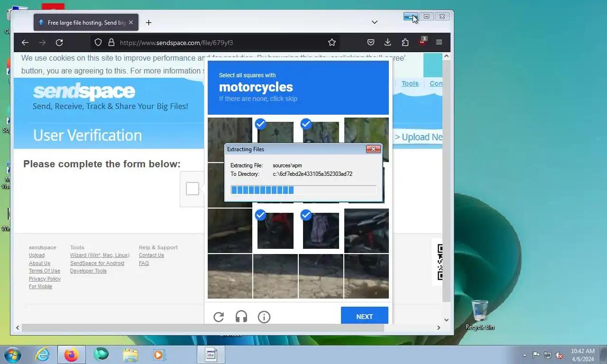Expand the list all tabs chevron
Screen dimensions: 607x364
375,22
